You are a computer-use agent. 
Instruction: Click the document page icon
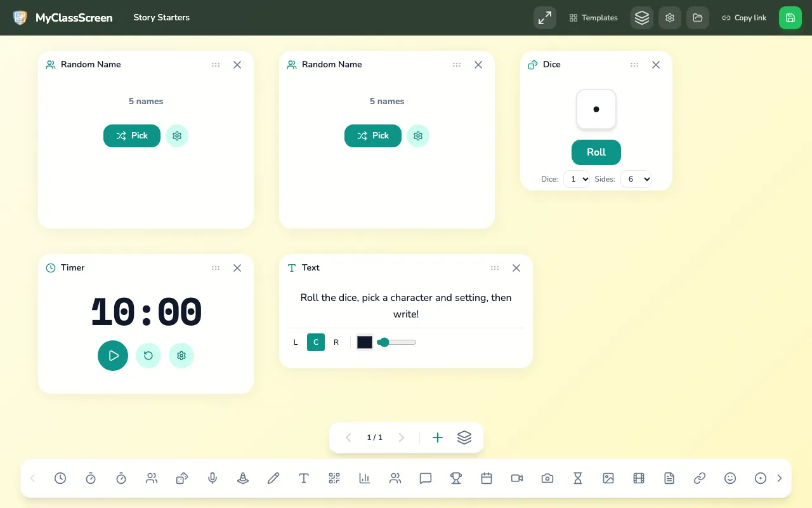(669, 478)
